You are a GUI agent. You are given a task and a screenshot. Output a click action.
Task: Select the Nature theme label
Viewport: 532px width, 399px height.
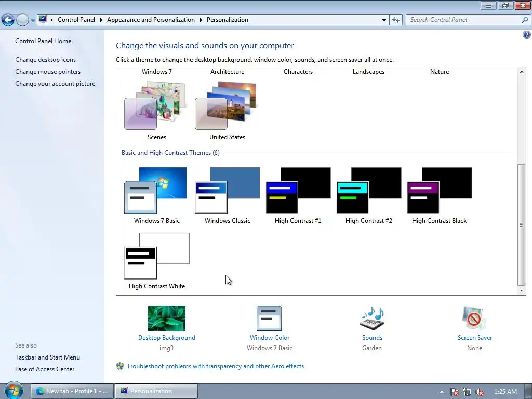coord(440,72)
